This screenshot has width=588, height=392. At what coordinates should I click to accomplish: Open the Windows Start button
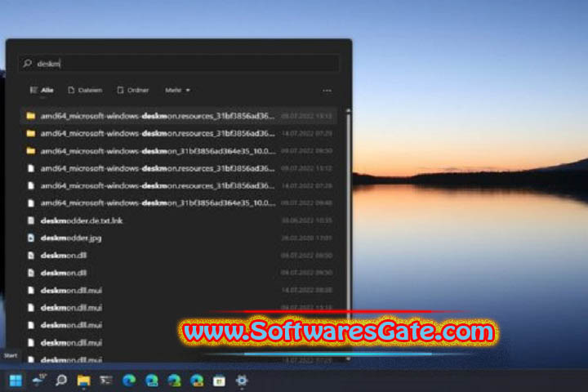[x=16, y=381]
